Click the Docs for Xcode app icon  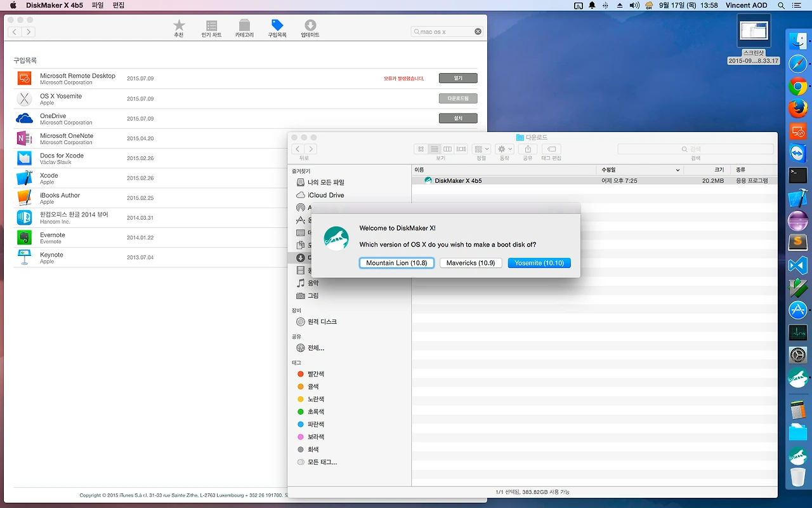point(24,158)
